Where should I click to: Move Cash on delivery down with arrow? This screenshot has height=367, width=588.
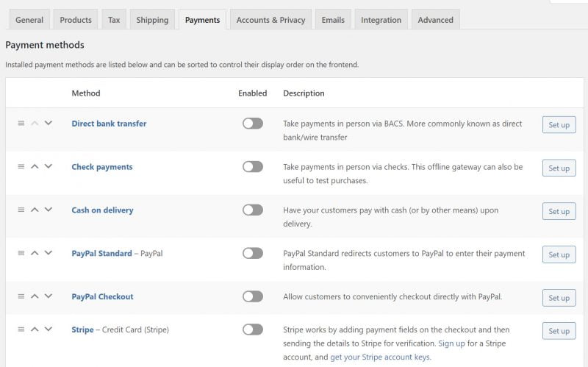click(49, 210)
